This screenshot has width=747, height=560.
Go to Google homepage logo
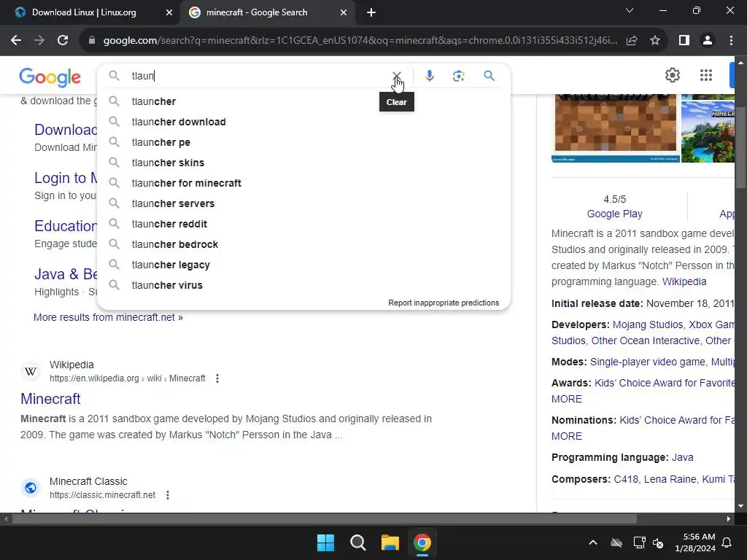tap(50, 77)
